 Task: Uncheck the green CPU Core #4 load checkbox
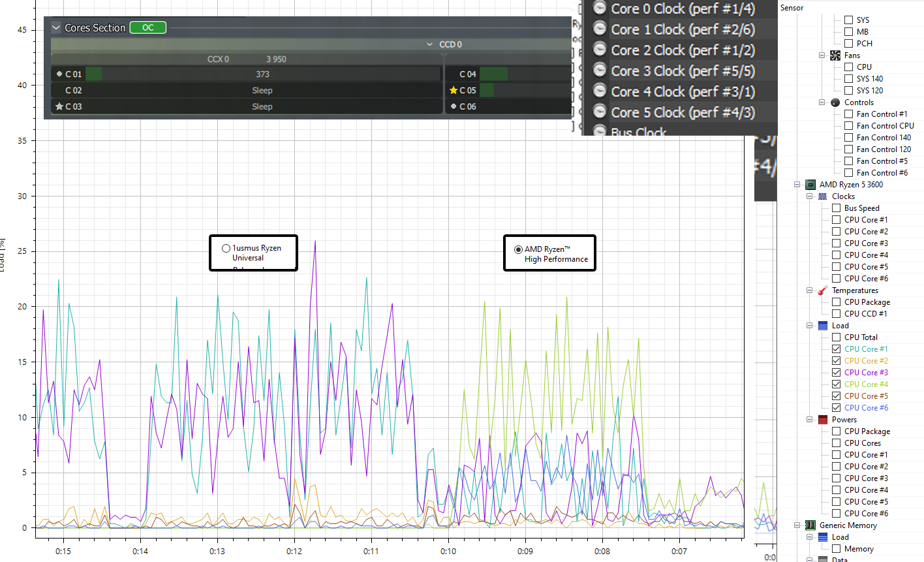(x=837, y=384)
